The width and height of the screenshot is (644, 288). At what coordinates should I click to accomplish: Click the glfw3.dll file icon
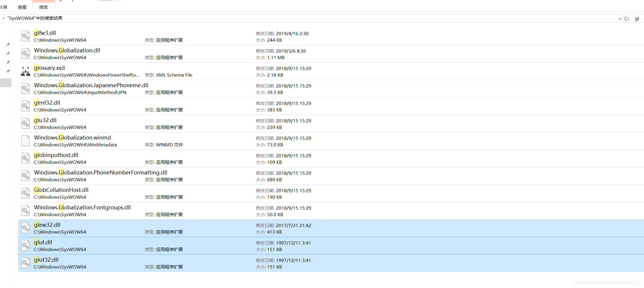[25, 36]
